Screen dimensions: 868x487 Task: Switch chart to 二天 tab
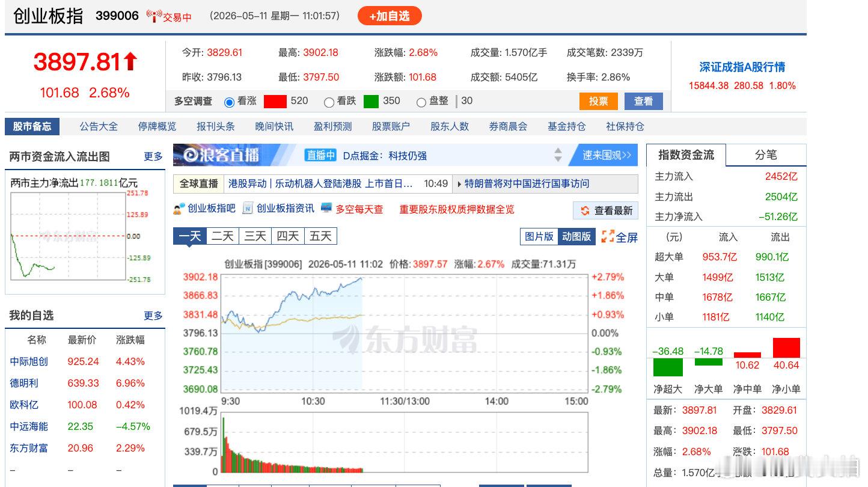(x=222, y=236)
